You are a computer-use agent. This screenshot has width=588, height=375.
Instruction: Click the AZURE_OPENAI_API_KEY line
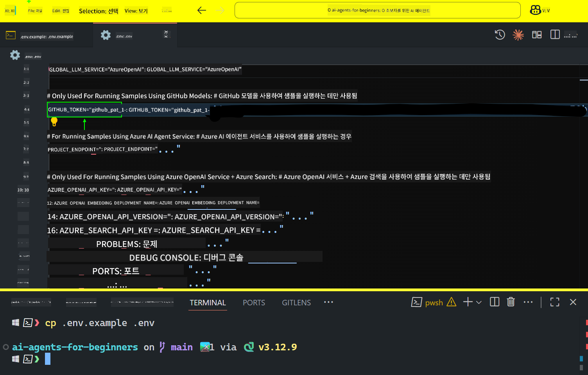(x=115, y=190)
